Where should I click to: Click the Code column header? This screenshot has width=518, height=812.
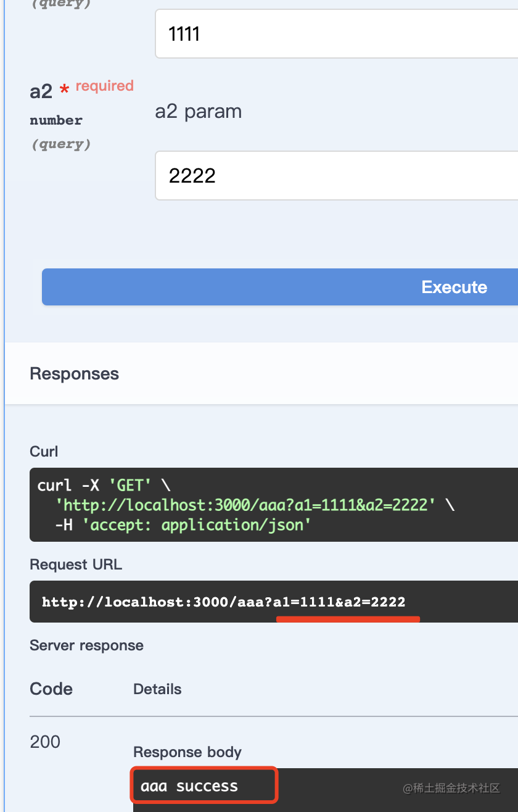pos(51,689)
